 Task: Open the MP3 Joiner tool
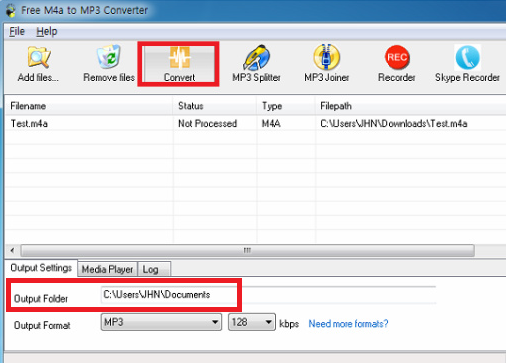coord(327,64)
